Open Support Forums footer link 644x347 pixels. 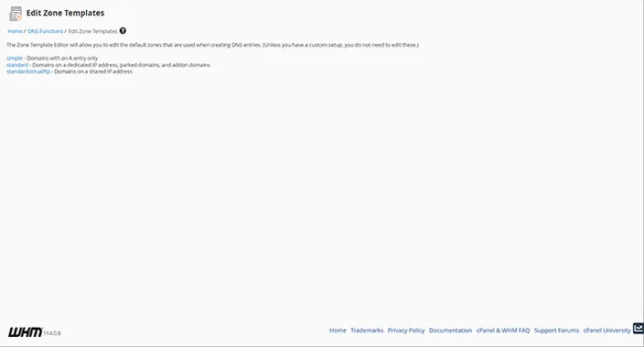tap(556, 331)
